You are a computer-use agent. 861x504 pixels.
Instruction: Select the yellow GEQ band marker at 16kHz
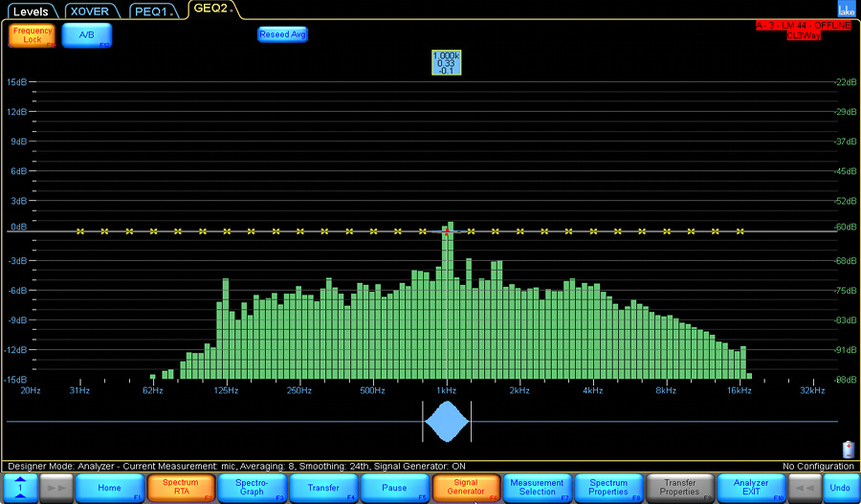(740, 231)
